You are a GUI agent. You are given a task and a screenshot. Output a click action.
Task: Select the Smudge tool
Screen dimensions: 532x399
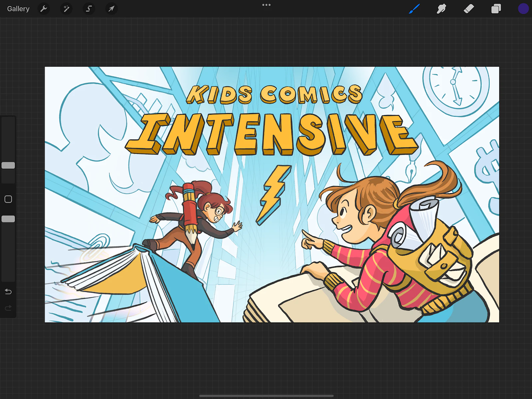441,9
